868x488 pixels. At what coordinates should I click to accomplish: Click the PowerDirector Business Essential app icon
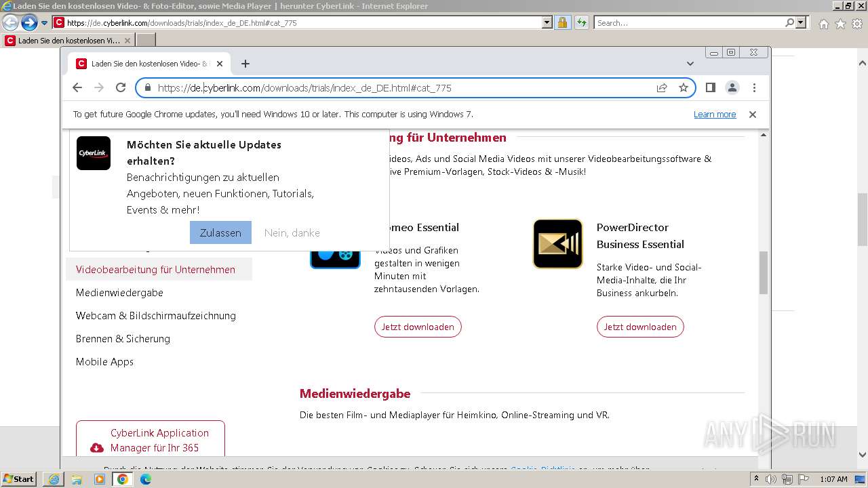(x=557, y=244)
